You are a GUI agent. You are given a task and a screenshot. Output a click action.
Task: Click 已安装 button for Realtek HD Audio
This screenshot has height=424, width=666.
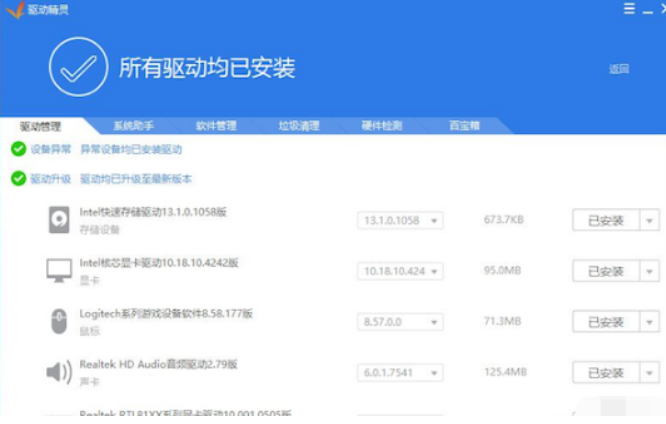(605, 372)
